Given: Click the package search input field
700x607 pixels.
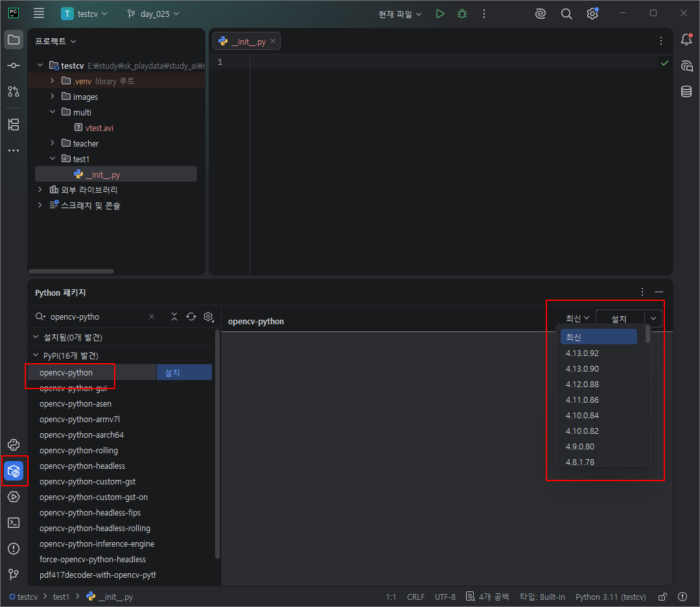Looking at the screenshot, I should (x=99, y=316).
